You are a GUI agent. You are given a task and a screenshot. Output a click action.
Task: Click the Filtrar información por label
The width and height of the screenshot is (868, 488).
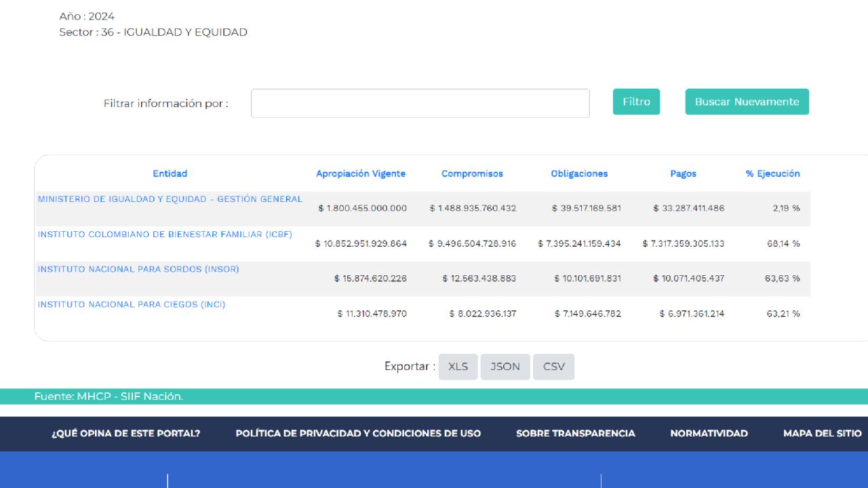[x=166, y=104]
